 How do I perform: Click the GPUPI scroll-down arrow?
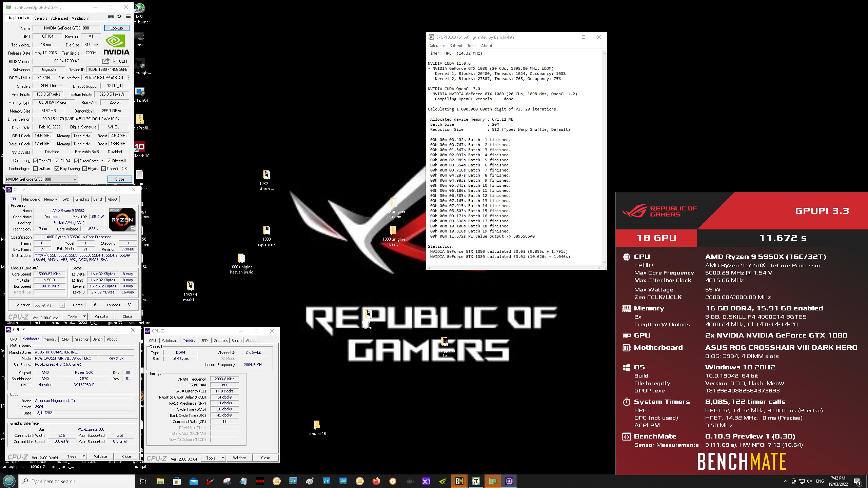click(x=604, y=262)
